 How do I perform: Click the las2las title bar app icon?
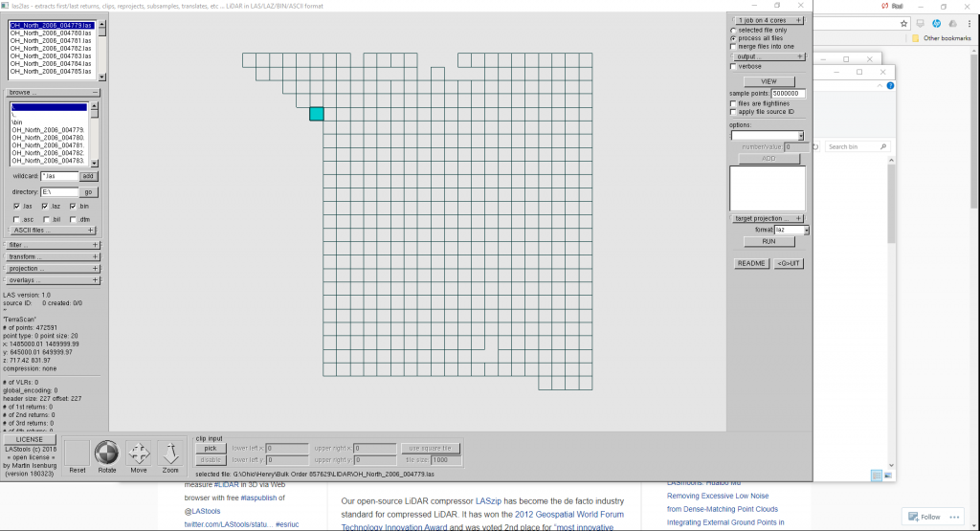[5, 6]
